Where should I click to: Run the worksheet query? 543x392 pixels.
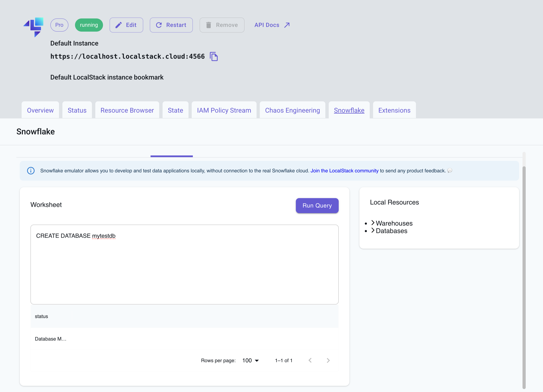317,205
